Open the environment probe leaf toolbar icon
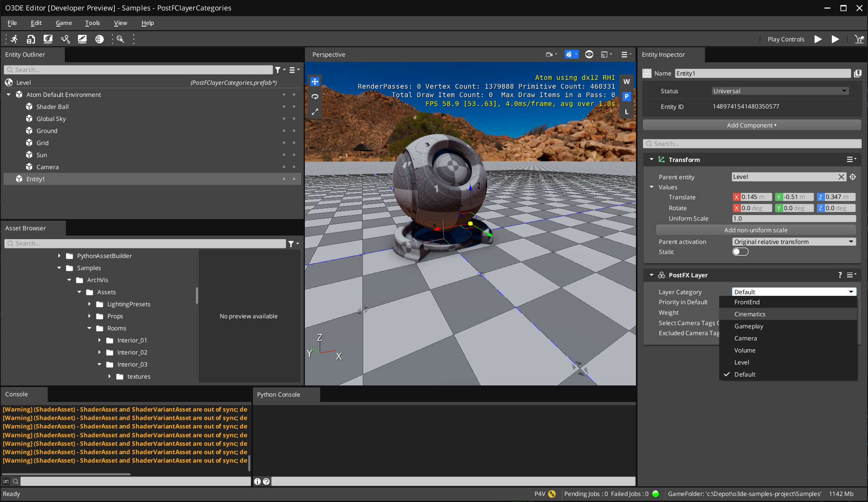The width and height of the screenshot is (868, 502). [48, 39]
